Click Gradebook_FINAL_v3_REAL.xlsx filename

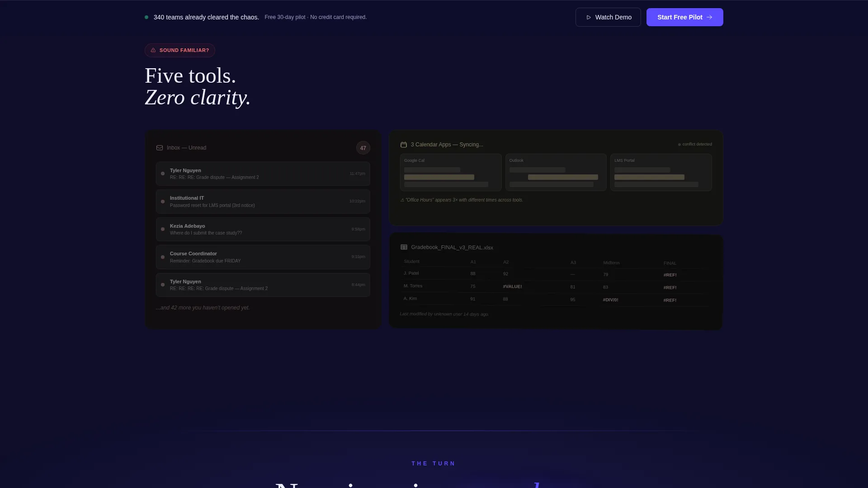(x=452, y=247)
